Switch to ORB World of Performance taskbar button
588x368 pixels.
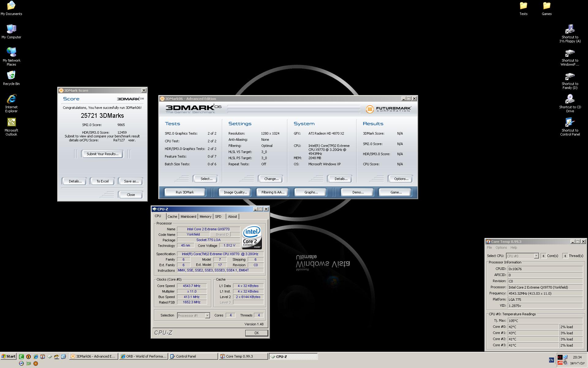tap(144, 356)
